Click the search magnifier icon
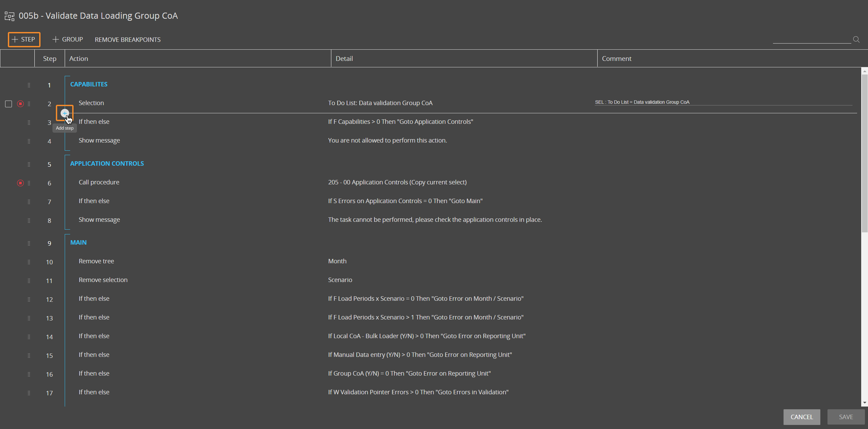Image resolution: width=868 pixels, height=429 pixels. tap(856, 39)
